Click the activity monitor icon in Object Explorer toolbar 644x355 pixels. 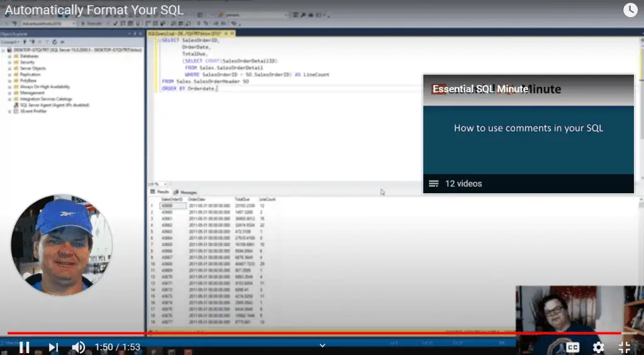[62, 42]
